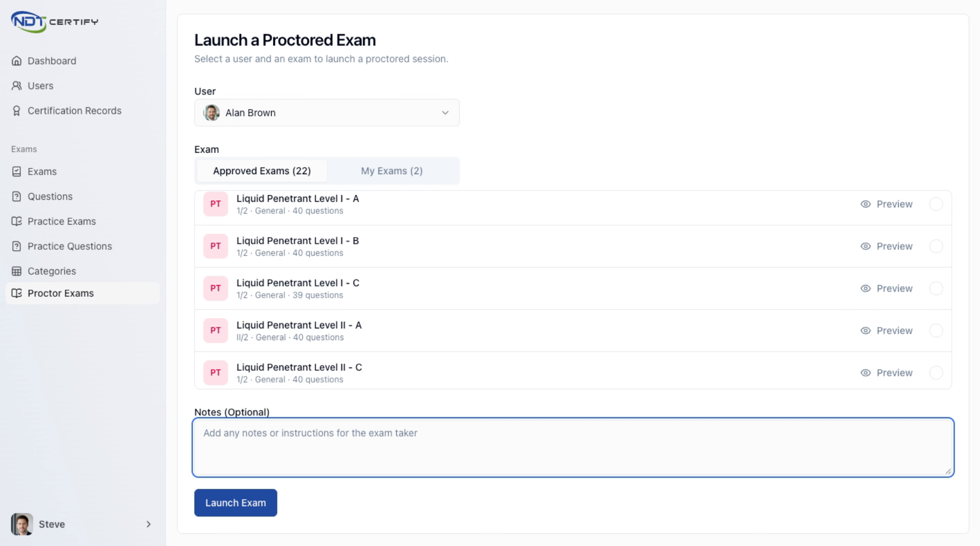Click PT badge for Liquid Penetrant Level II - C
This screenshot has width=980, height=546.
point(216,373)
